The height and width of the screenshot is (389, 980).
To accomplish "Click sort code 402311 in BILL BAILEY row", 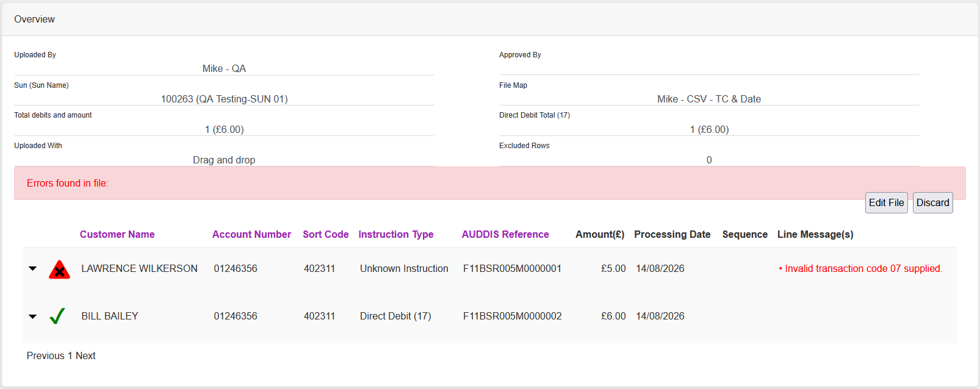I will [x=319, y=316].
